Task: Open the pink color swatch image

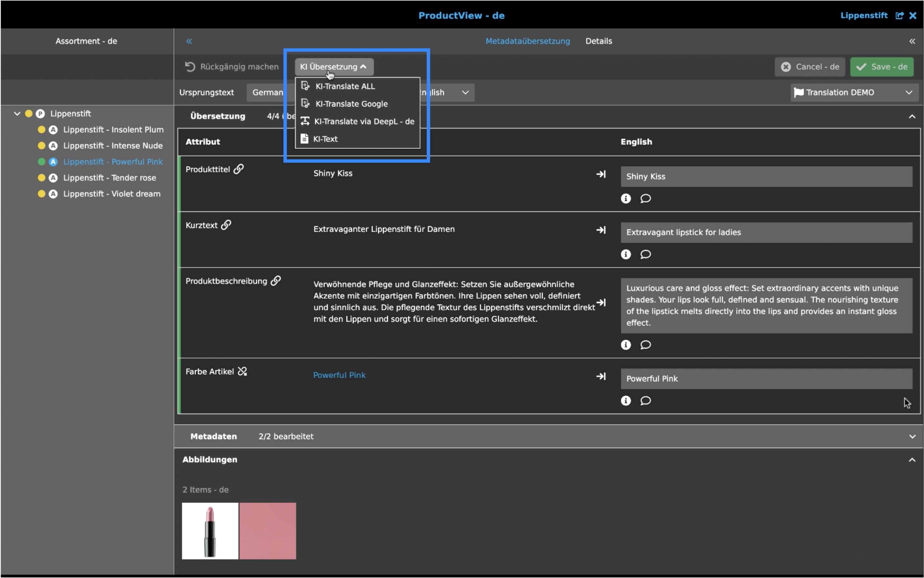Action: tap(267, 531)
